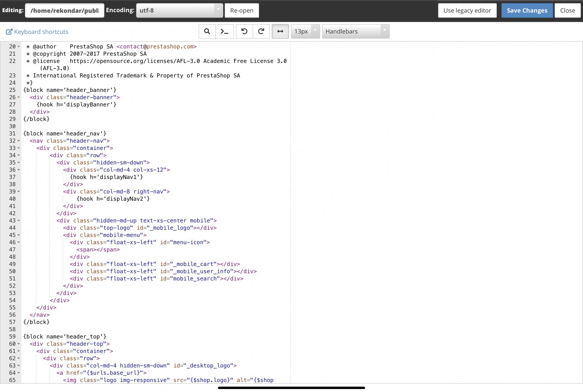The image size is (583, 392).
Task: Collapse the fold arrow on line 26
Action: point(19,97)
